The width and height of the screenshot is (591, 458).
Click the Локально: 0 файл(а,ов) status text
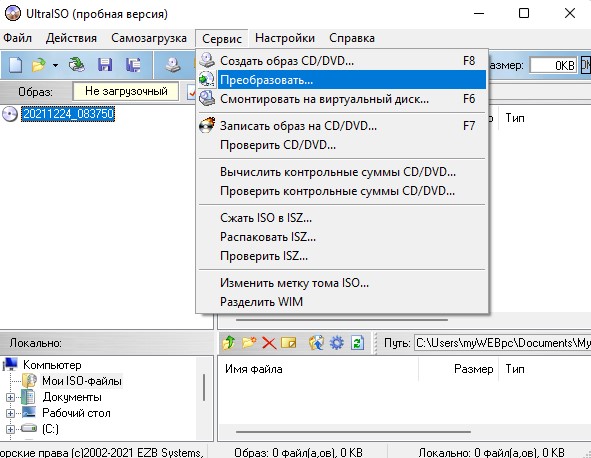[491, 452]
